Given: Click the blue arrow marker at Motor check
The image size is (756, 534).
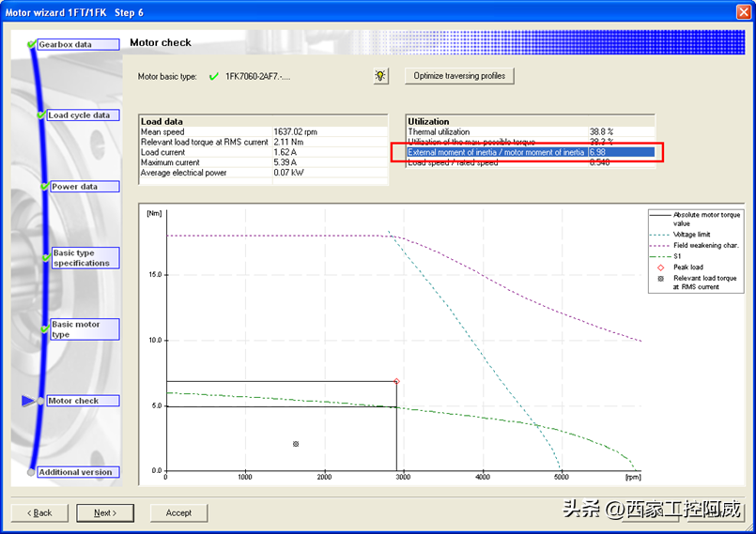Looking at the screenshot, I should coord(27,401).
